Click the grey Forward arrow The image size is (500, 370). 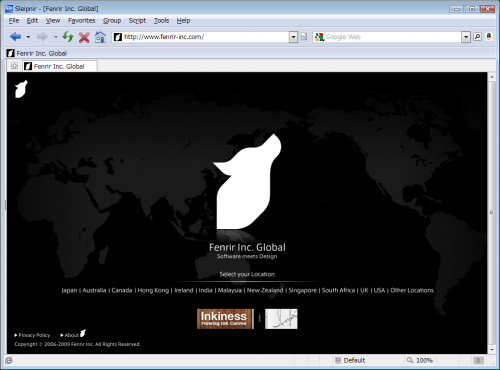tap(42, 37)
